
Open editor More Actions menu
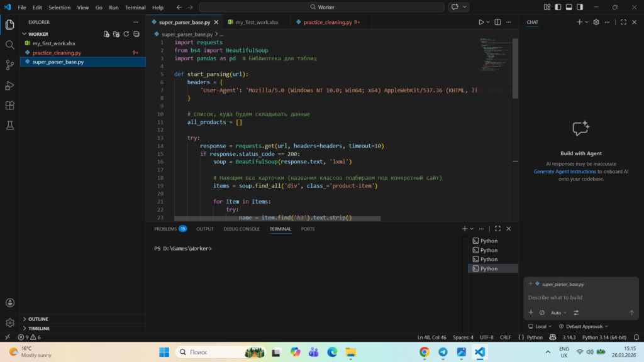pyautogui.click(x=508, y=22)
